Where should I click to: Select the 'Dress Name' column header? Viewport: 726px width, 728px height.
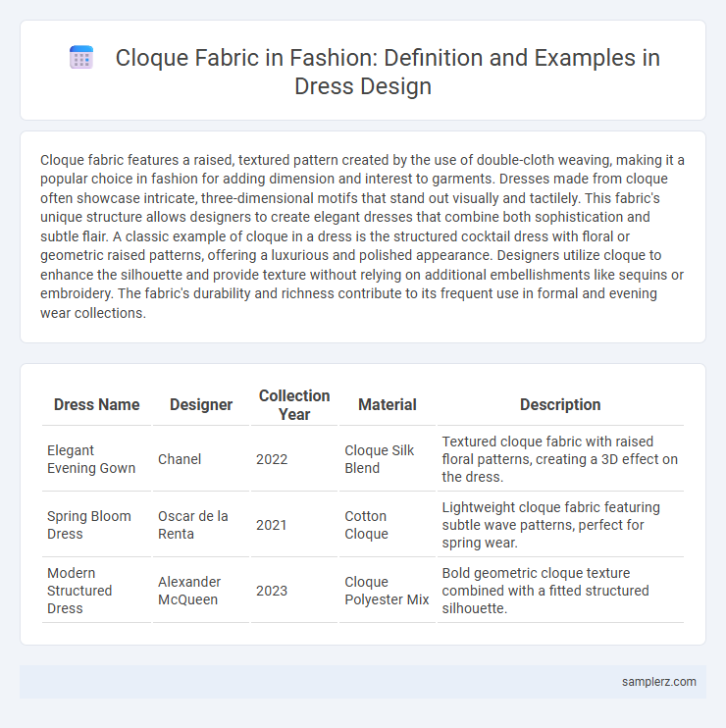96,404
